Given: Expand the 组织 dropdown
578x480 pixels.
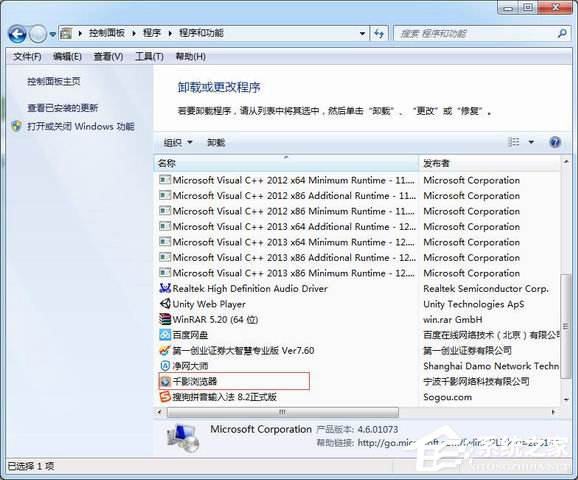Looking at the screenshot, I should click(178, 142).
